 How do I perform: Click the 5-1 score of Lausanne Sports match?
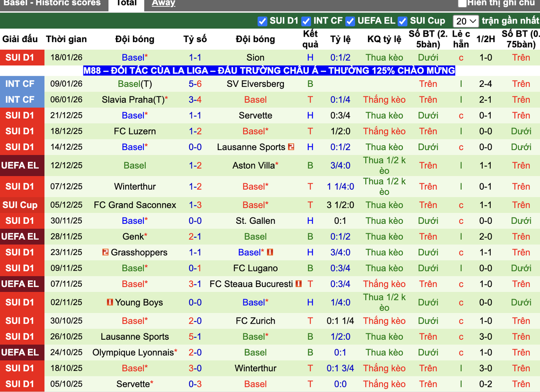coord(195,337)
